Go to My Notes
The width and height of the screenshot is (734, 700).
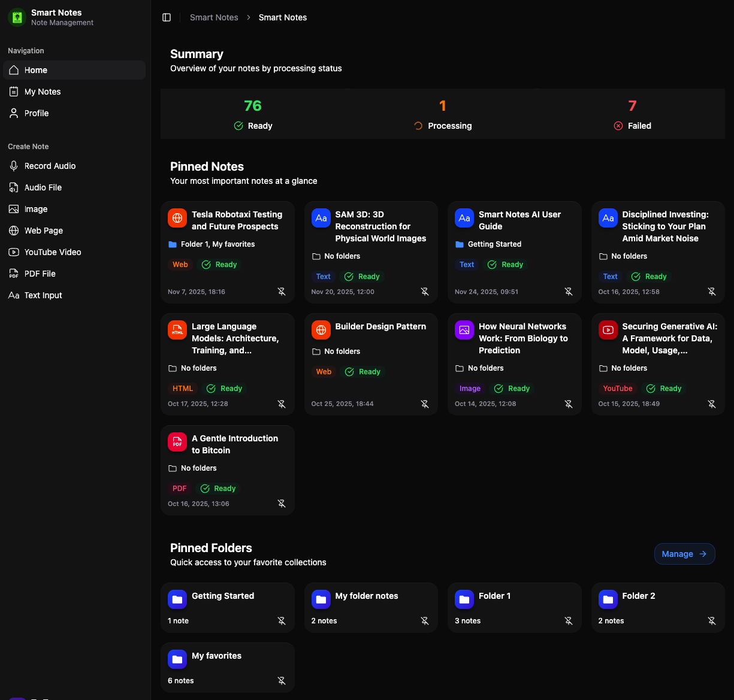(x=43, y=92)
